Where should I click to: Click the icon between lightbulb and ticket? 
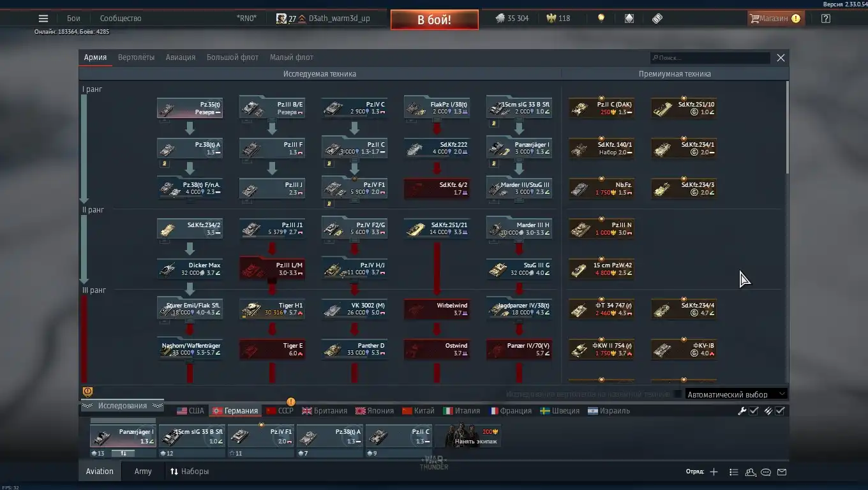pos(629,19)
